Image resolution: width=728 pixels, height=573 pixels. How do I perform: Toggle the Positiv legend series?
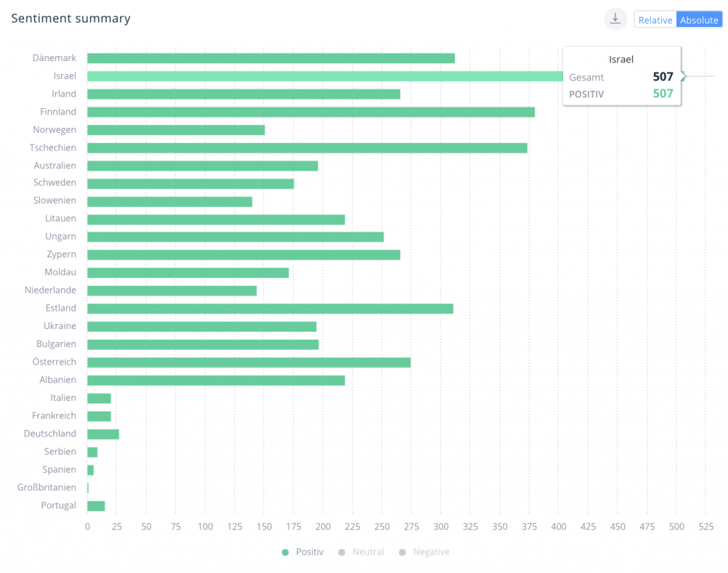click(x=309, y=552)
